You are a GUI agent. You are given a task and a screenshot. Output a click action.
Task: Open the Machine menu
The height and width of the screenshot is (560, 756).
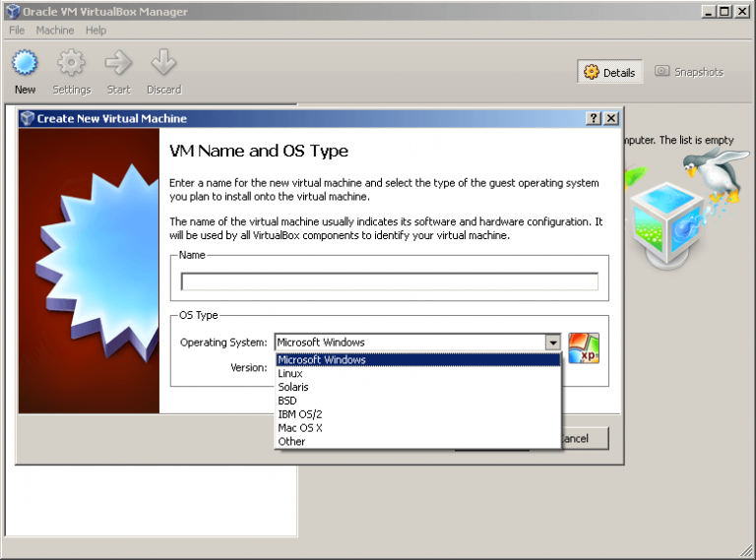[x=54, y=31]
